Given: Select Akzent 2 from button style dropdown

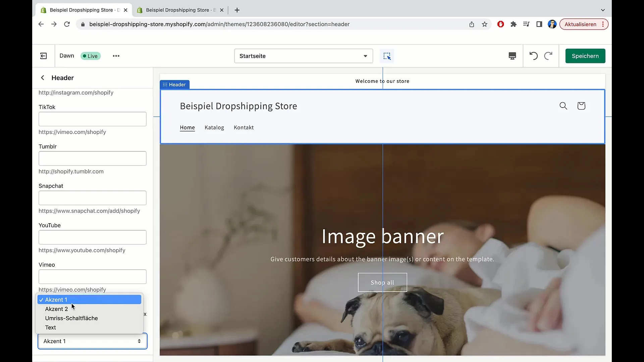Looking at the screenshot, I should [x=56, y=308].
